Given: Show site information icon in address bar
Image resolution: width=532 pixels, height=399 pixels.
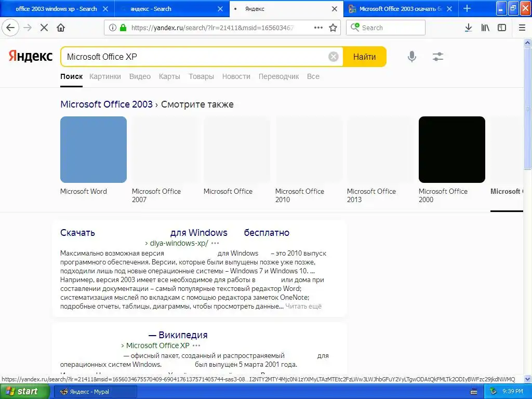Looking at the screenshot, I should 113,28.
